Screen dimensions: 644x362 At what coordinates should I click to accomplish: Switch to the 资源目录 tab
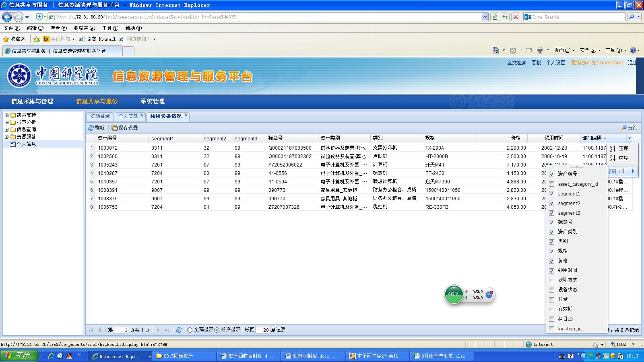[100, 116]
